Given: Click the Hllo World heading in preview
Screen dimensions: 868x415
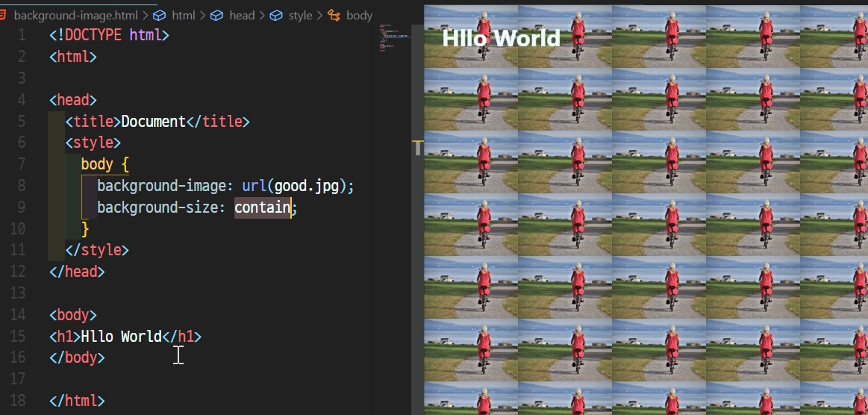Looking at the screenshot, I should tap(501, 38).
